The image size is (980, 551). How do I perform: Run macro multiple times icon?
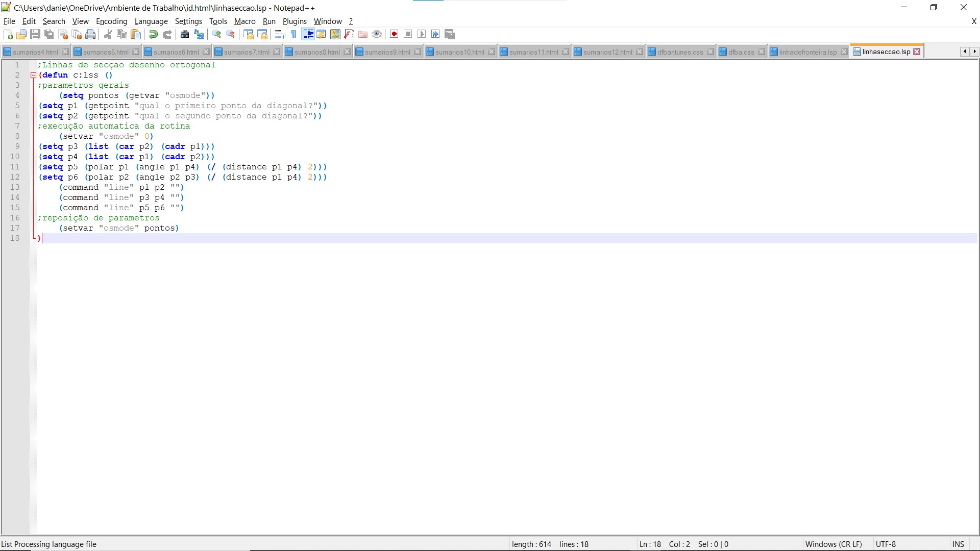[x=435, y=34]
